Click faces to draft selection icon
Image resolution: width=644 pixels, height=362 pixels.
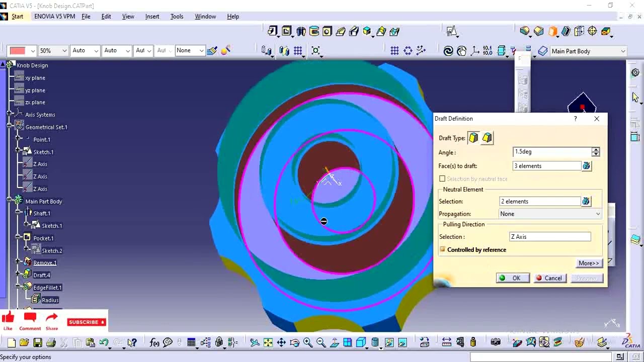click(586, 166)
